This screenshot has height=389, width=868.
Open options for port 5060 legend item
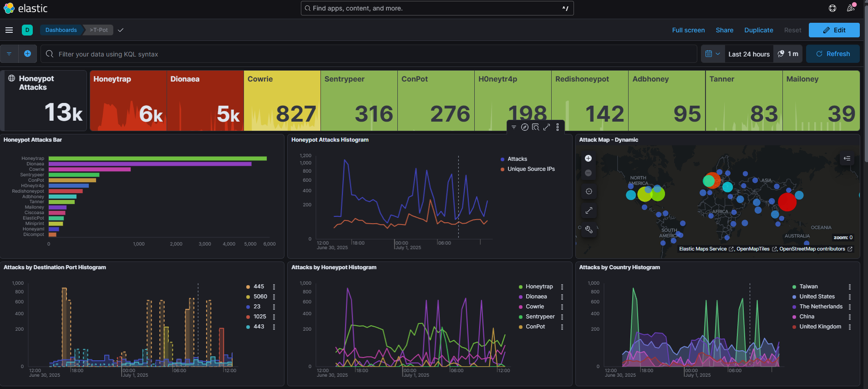[x=274, y=297]
